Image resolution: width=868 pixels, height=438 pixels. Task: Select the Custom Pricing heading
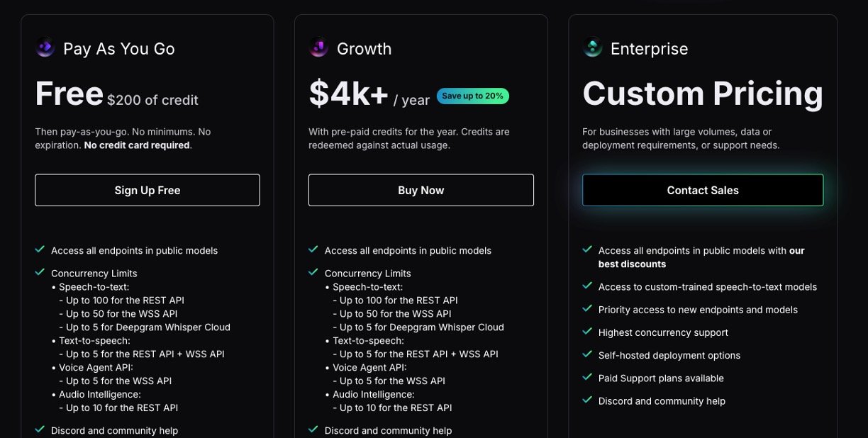[702, 94]
